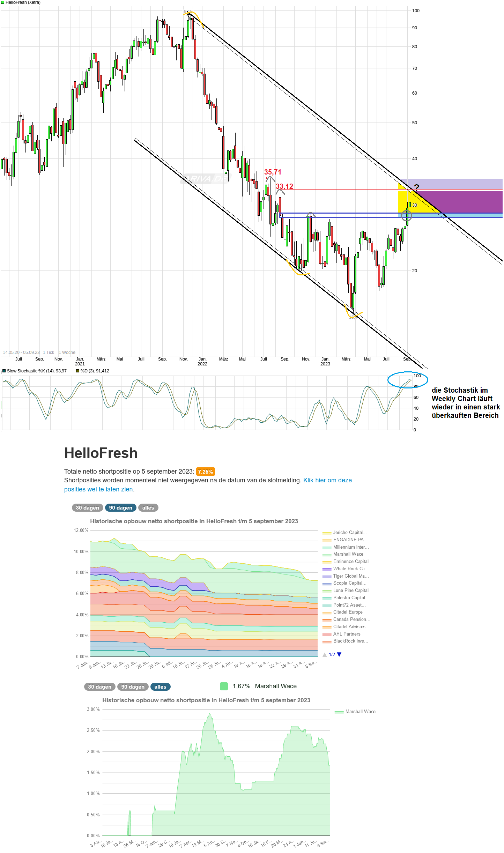The width and height of the screenshot is (504, 853).
Task: Toggle Marshall Wace legend of the single-fund chart
Action: [x=355, y=712]
